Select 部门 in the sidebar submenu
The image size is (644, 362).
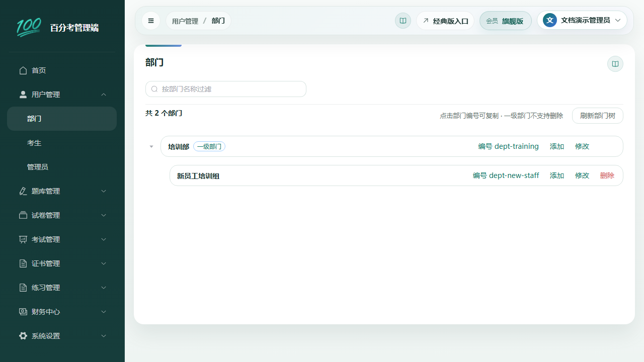(62, 119)
